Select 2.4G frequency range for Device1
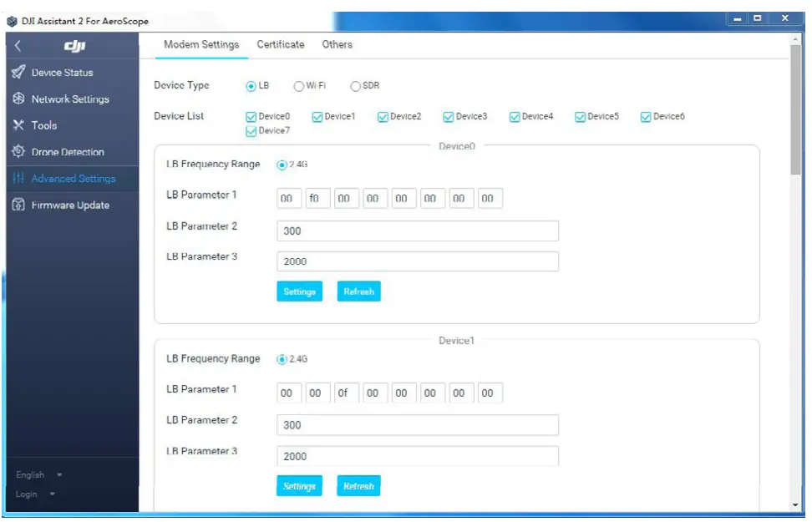Viewport: 812px width, 522px height. tap(282, 359)
